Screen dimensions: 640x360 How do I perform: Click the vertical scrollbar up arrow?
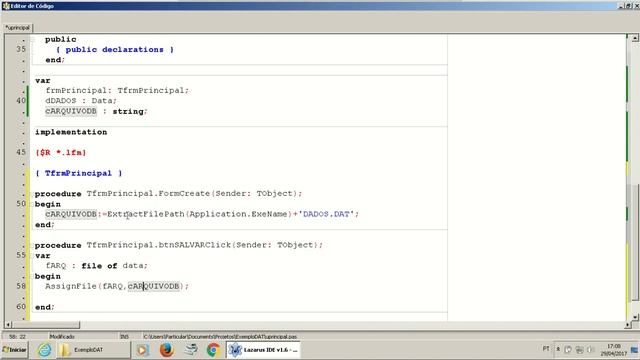coord(635,38)
